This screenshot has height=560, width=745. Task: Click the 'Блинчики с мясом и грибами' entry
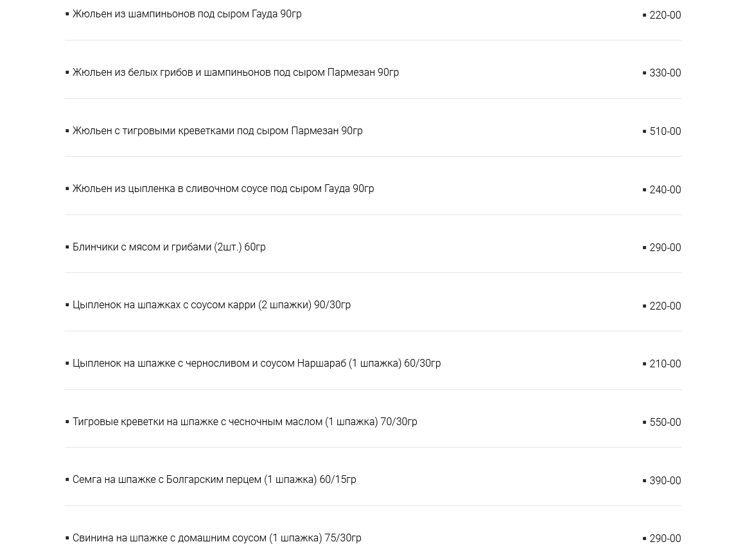168,247
